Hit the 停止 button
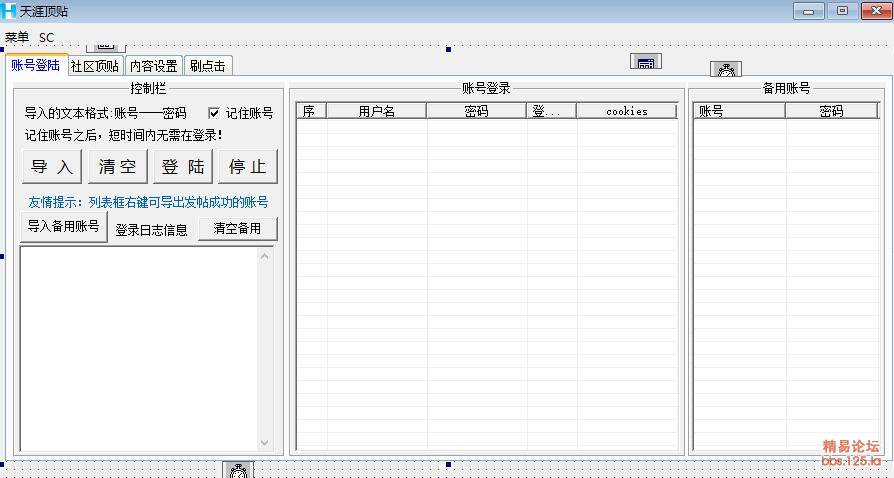 click(247, 167)
